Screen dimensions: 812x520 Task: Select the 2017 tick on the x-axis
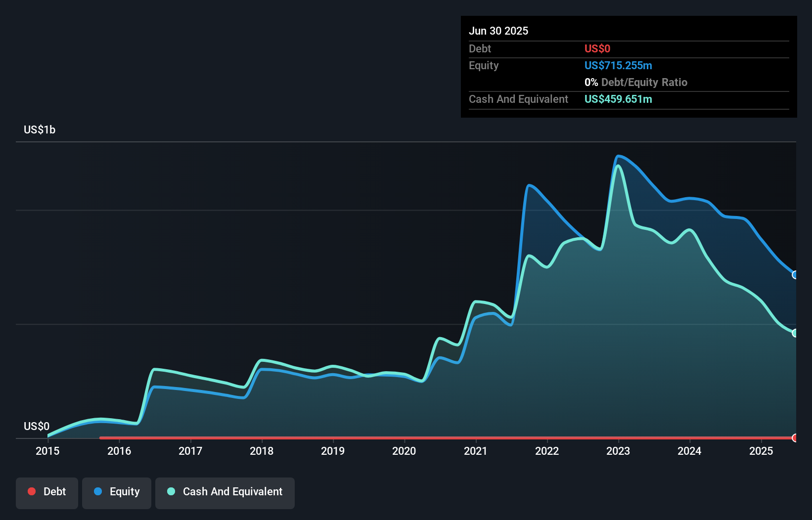190,451
